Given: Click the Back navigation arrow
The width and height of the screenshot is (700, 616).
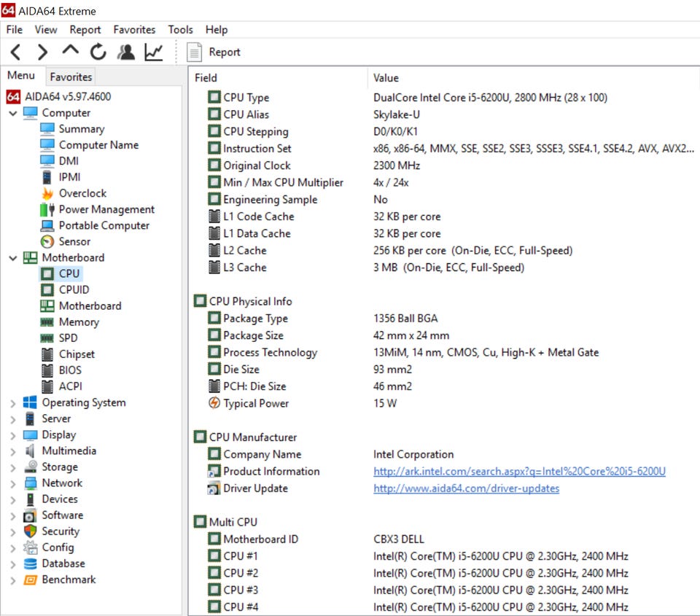Looking at the screenshot, I should (16, 52).
